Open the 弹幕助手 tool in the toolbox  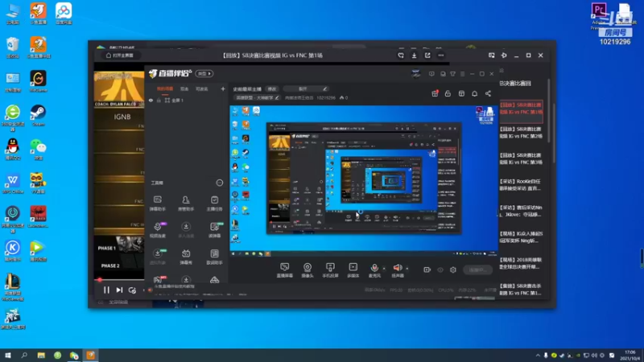coord(157,203)
